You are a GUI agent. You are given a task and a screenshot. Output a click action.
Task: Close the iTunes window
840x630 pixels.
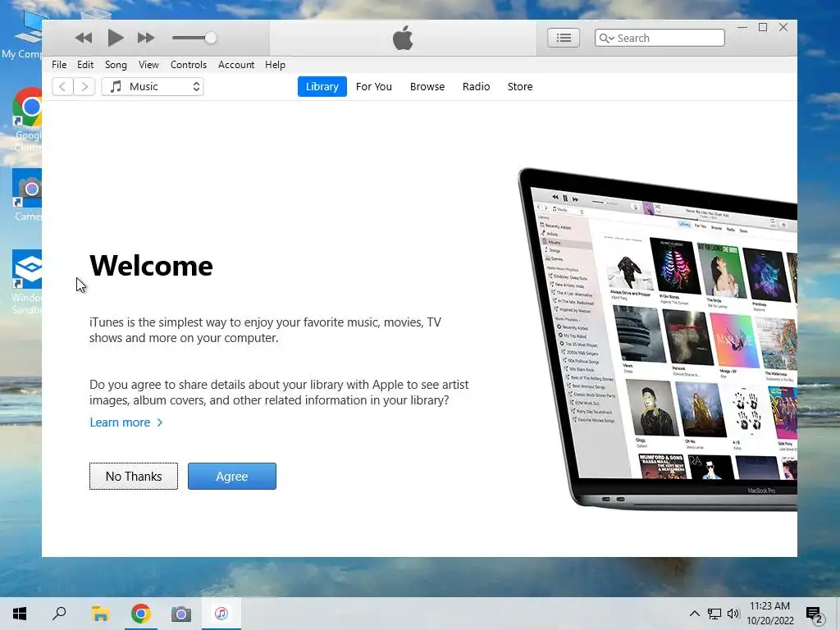pyautogui.click(x=783, y=27)
